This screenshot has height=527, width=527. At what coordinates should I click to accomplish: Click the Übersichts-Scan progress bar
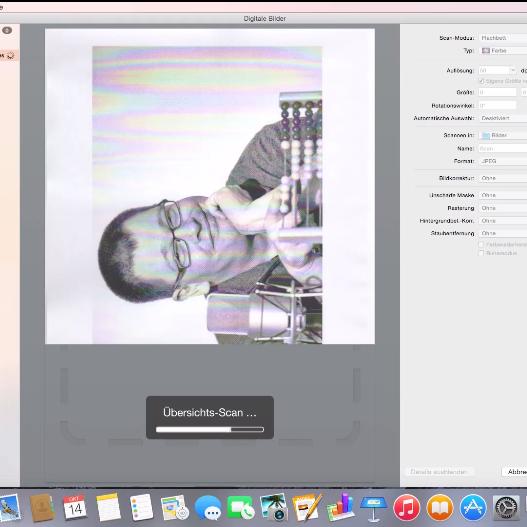pyautogui.click(x=210, y=430)
